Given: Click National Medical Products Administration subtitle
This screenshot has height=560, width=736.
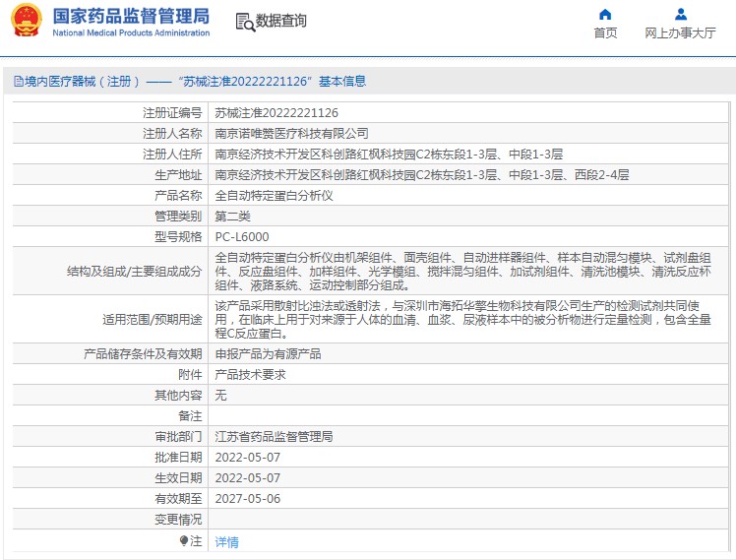Looking at the screenshot, I should point(131,32).
